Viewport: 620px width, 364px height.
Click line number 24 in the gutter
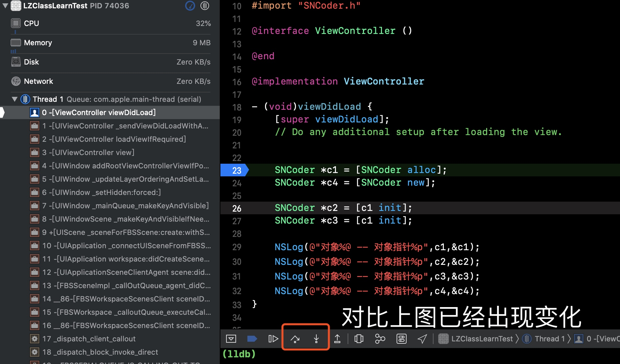(x=237, y=183)
